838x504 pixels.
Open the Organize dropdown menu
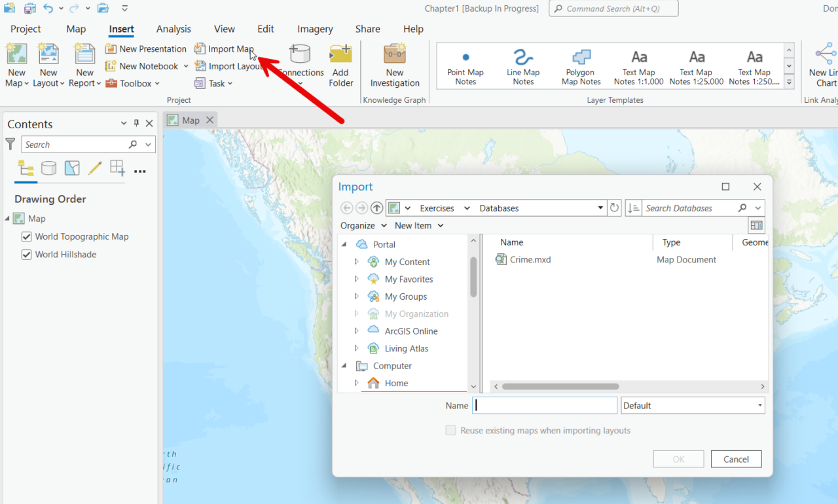coord(363,226)
